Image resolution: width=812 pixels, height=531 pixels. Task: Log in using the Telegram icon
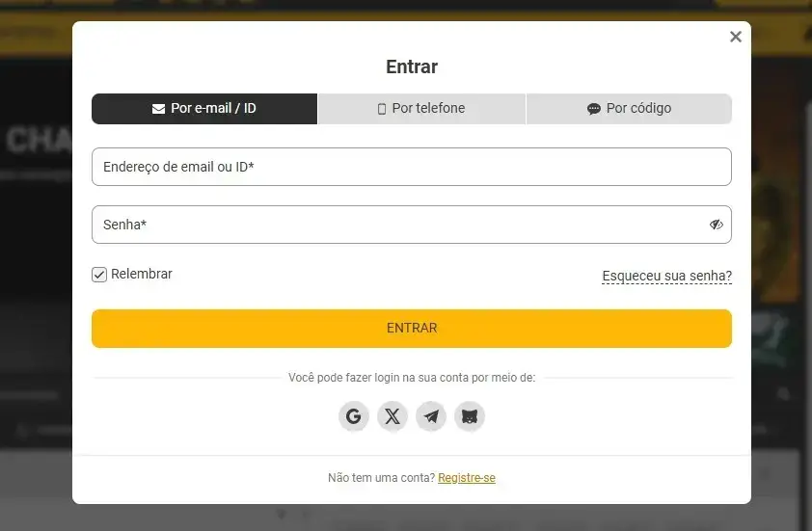coord(431,416)
